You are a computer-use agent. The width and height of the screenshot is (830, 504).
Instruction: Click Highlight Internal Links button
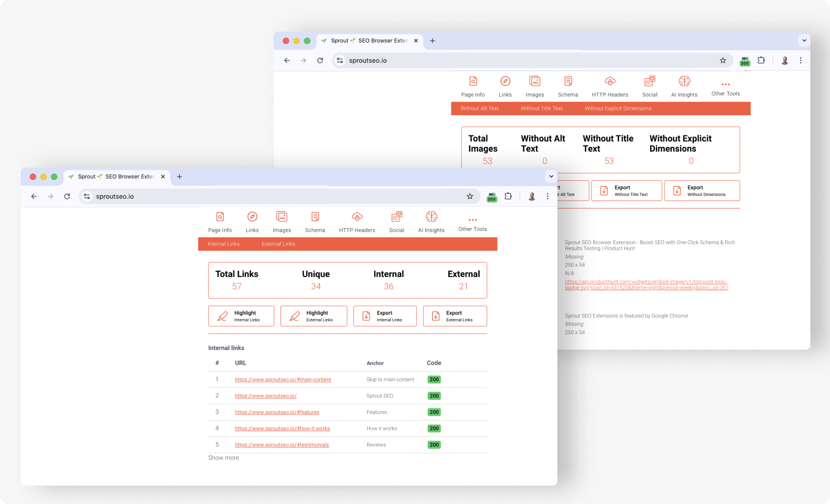[241, 316]
